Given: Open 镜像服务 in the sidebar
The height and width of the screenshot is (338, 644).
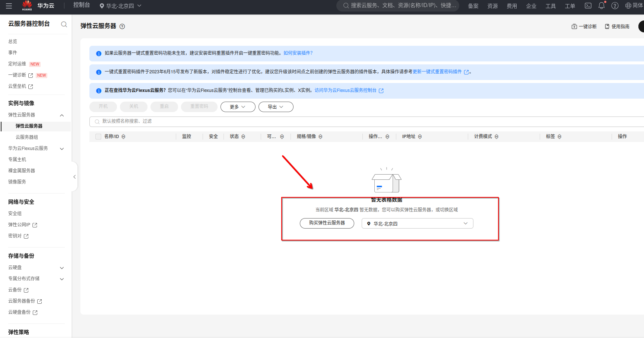Looking at the screenshot, I should pos(17,182).
